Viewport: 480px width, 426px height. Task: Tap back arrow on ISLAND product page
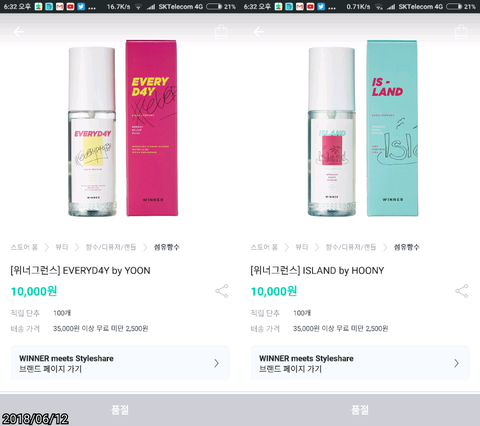pos(259,32)
